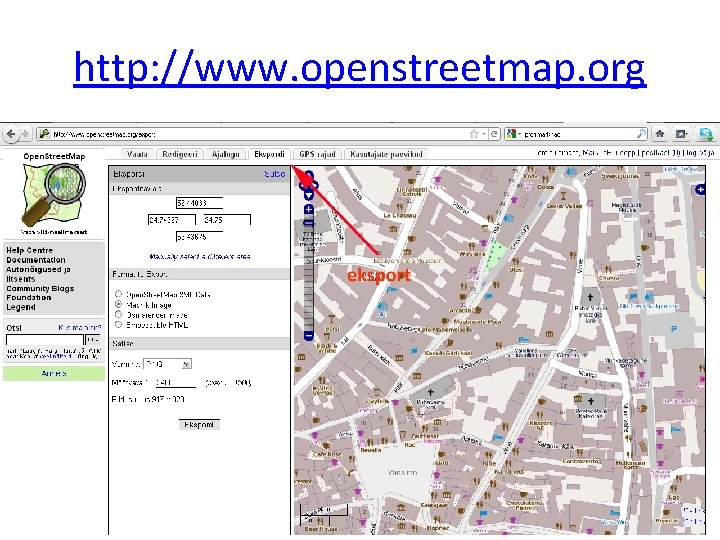Screen dimensions: 720x540
Task: Select the Ekspordi tab
Action: [x=269, y=154]
